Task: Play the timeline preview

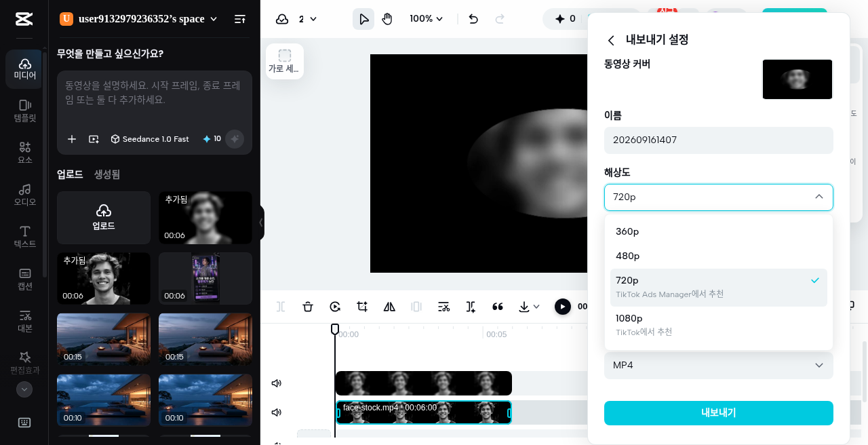Action: (563, 307)
